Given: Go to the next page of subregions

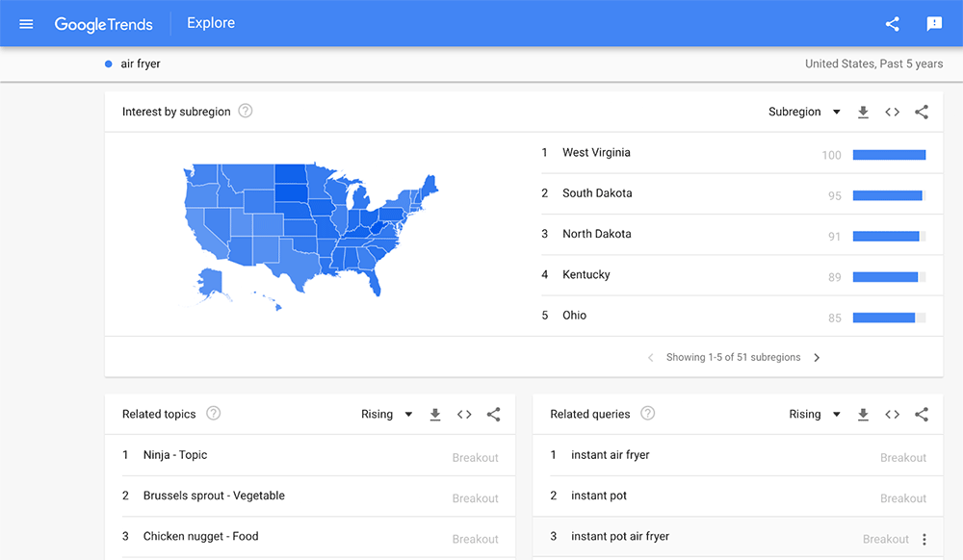Looking at the screenshot, I should [x=817, y=358].
